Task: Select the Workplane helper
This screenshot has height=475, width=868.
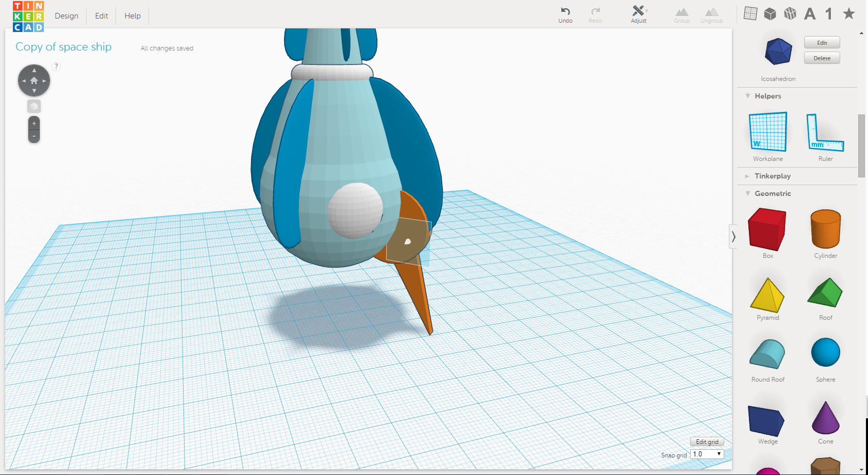Action: point(768,132)
